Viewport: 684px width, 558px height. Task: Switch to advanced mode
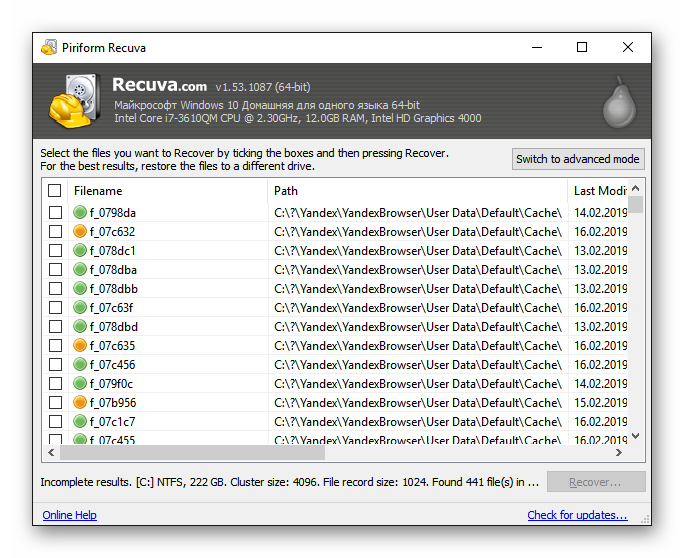point(578,159)
